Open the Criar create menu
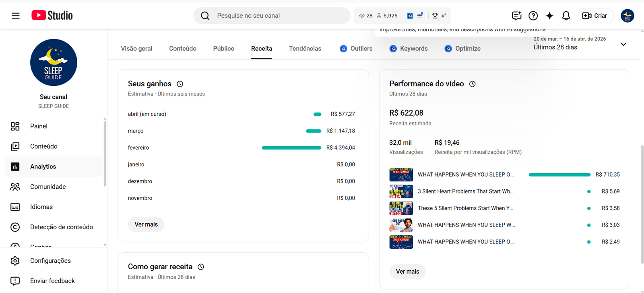 595,16
